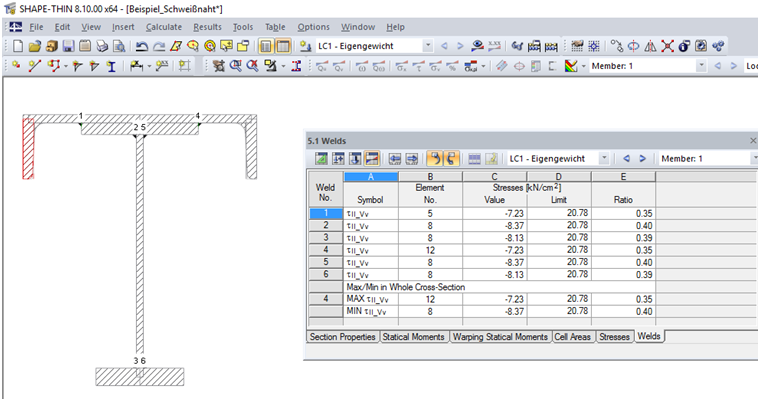Screen dimensions: 760x399
Task: Switch to the Section Properties tab
Action: [343, 336]
